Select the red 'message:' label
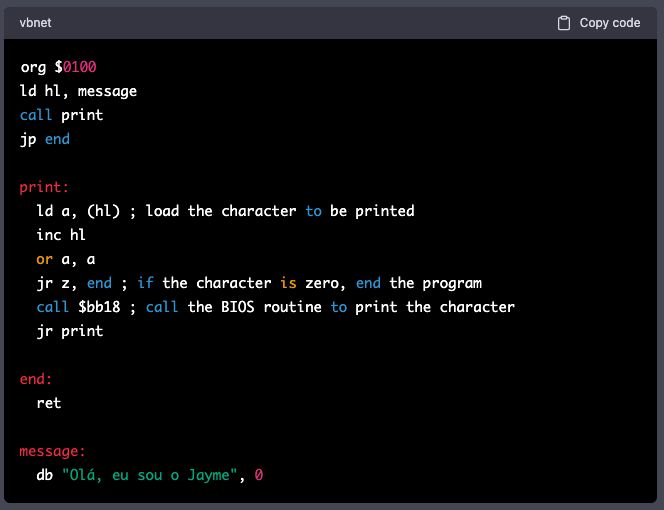Image resolution: width=664 pixels, height=510 pixels. pyautogui.click(x=52, y=451)
